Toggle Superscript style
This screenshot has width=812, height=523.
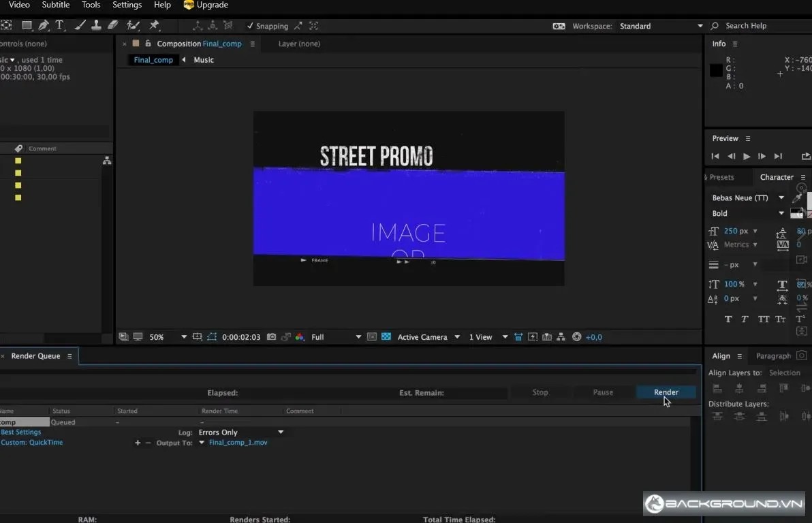pyautogui.click(x=800, y=319)
